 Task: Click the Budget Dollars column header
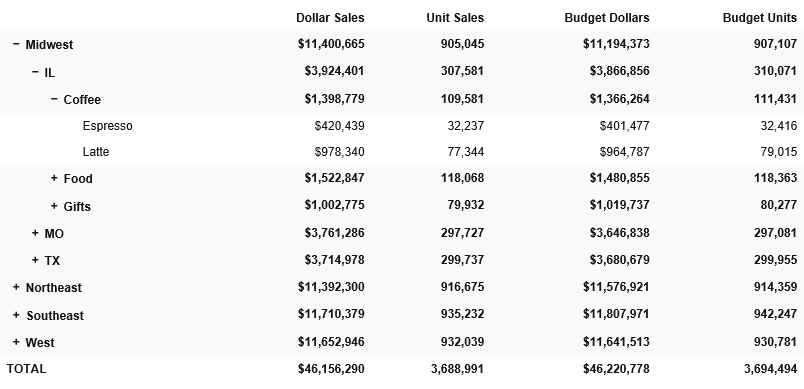[607, 18]
